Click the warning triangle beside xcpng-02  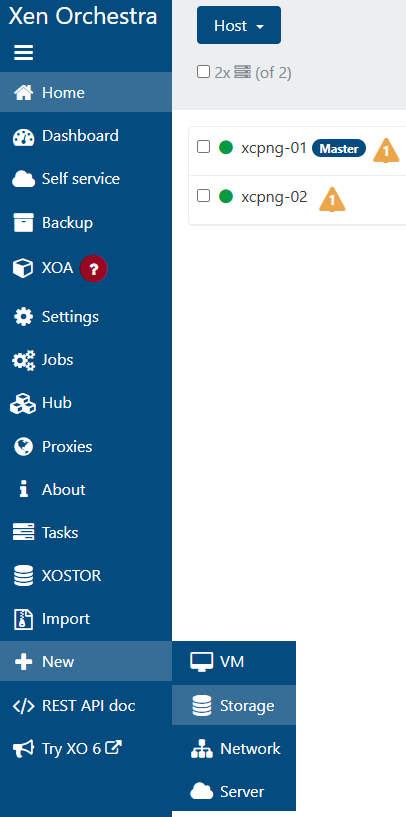tap(332, 199)
